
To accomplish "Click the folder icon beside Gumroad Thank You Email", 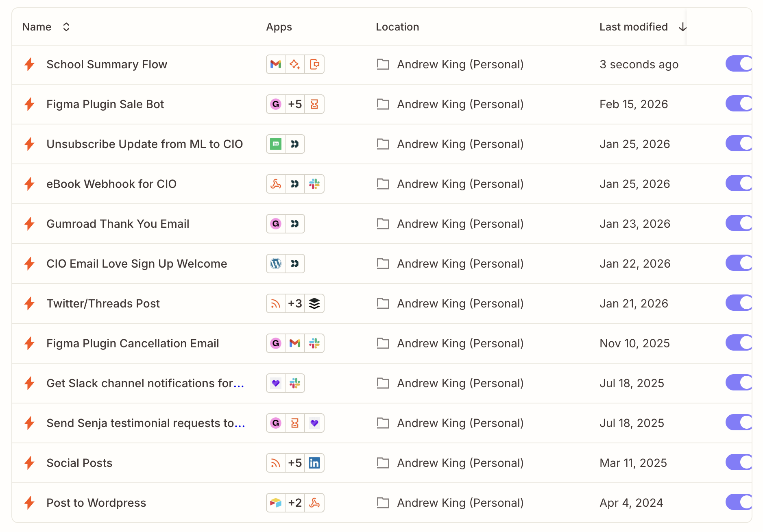I will coord(383,224).
